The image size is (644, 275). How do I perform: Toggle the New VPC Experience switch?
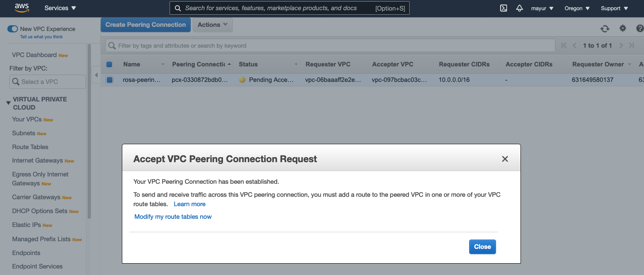click(13, 29)
